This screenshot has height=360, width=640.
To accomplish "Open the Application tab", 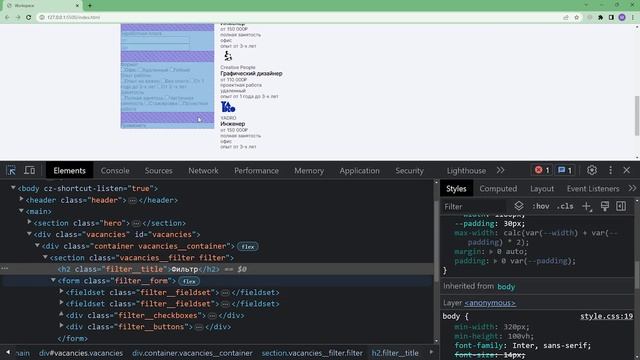I will pyautogui.click(x=360, y=171).
